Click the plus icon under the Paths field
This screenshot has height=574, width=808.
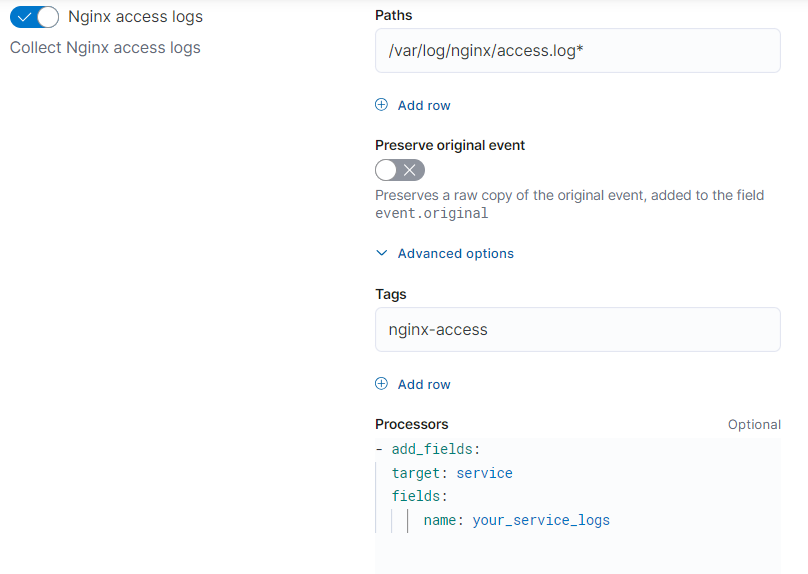point(381,105)
